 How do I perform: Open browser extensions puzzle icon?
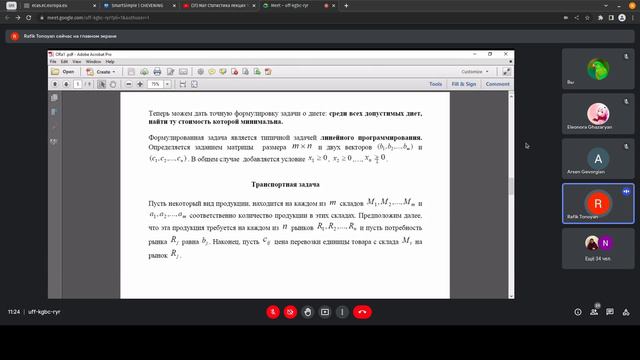coord(600,18)
